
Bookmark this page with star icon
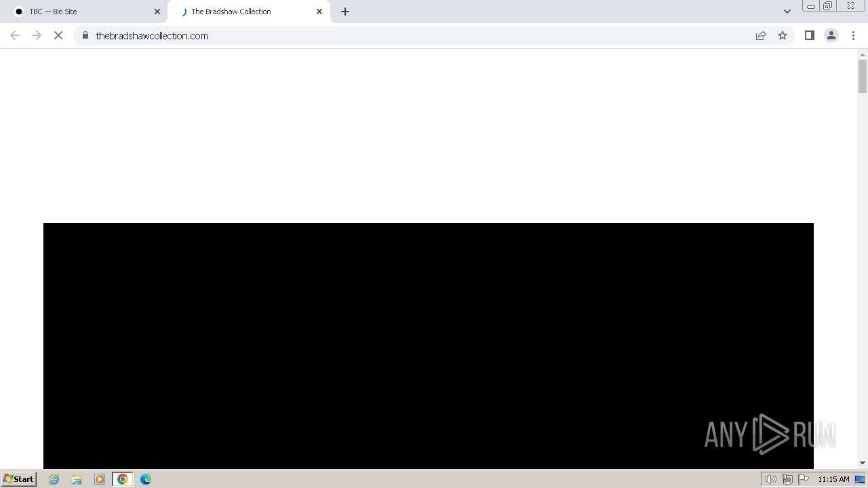(x=783, y=35)
